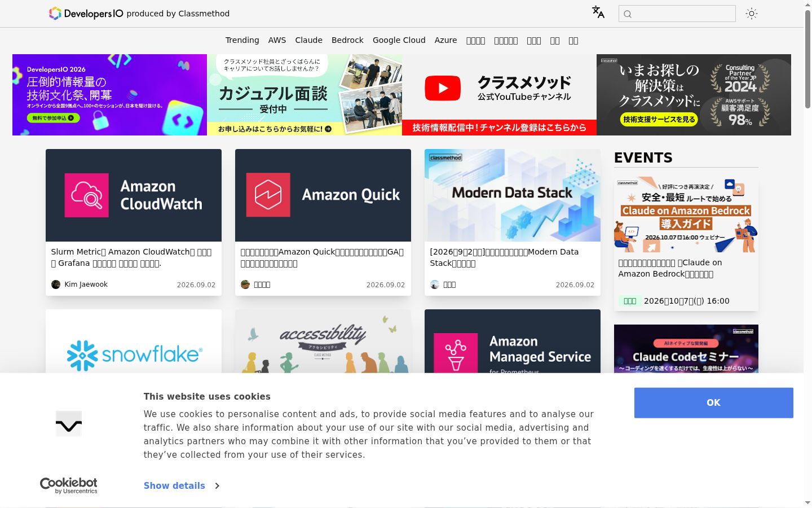Click the event date 16:00 text
812x508 pixels.
pyautogui.click(x=687, y=301)
